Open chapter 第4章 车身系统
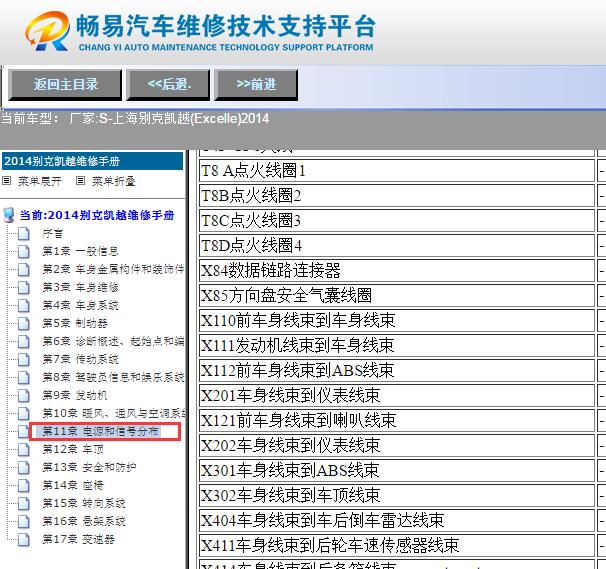The width and height of the screenshot is (606, 569). (80, 305)
